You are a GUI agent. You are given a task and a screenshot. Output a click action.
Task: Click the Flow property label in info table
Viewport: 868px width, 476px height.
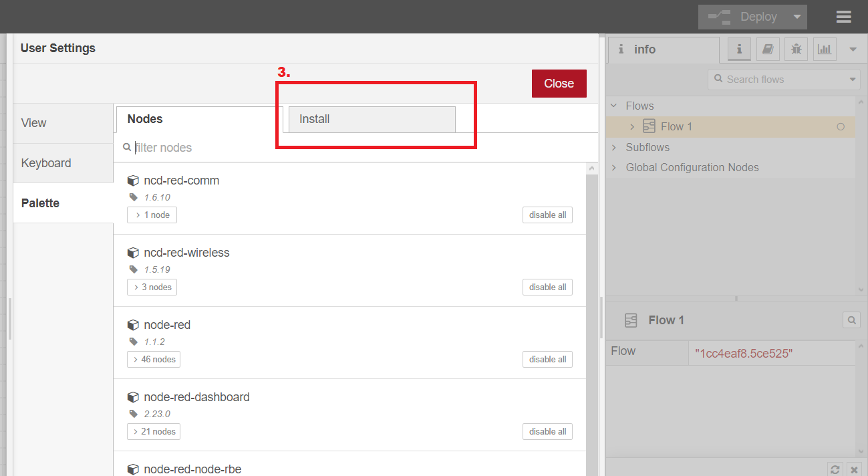623,351
